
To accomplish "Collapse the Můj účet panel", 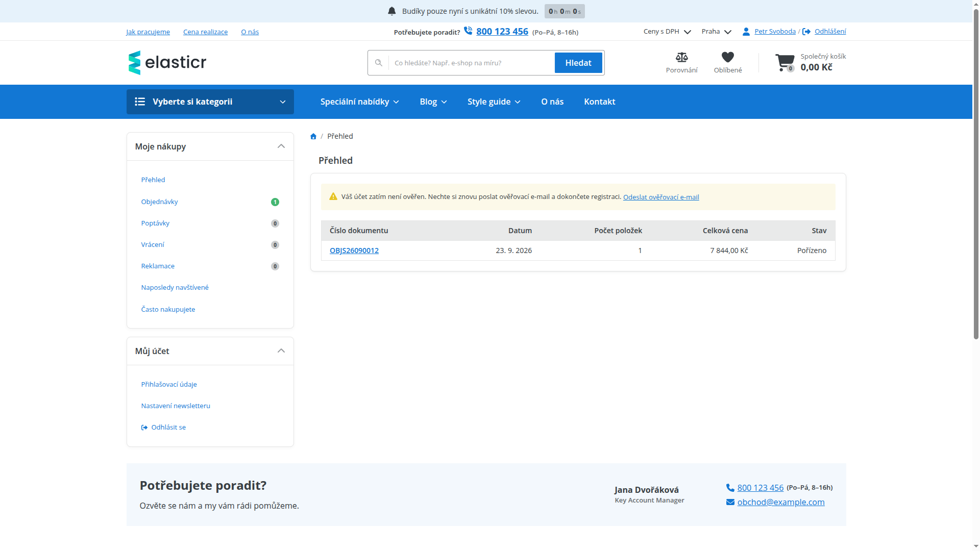I will coord(281,351).
